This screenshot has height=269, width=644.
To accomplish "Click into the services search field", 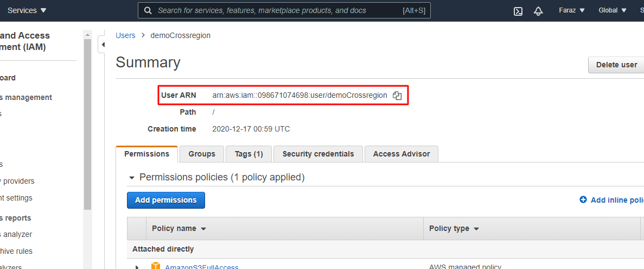I will tap(284, 11).
